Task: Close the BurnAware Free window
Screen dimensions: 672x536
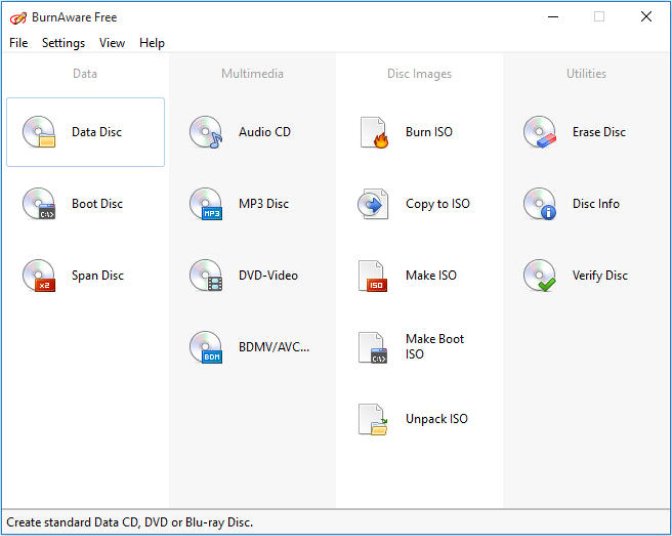Action: point(646,17)
